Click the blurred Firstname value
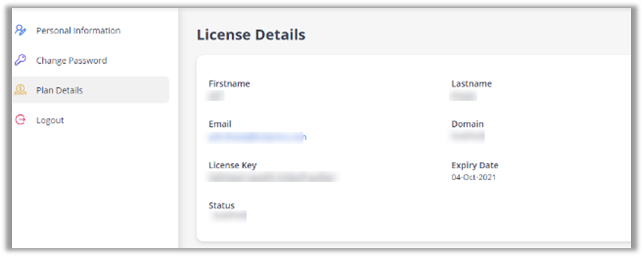Image resolution: width=644 pixels, height=257 pixels. 216,96
